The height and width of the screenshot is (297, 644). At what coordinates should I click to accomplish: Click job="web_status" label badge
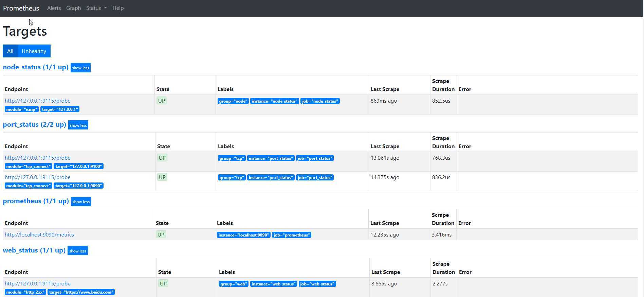317,284
